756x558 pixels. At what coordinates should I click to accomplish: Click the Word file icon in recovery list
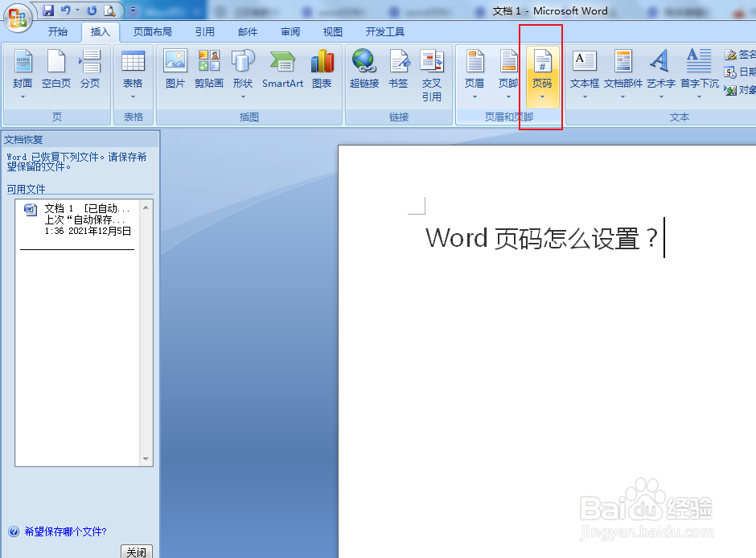31,210
